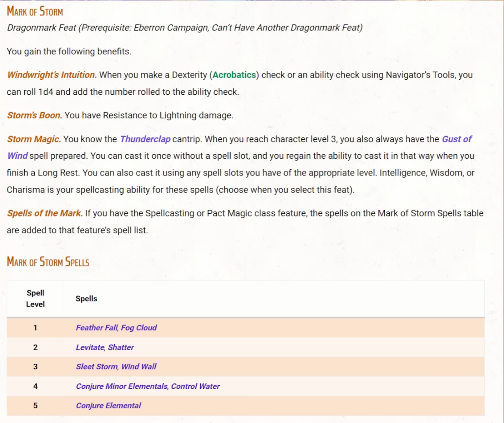Screen dimensions: 504x423
Task: Click the Spells of the Mark feature name
Action: [x=45, y=213]
